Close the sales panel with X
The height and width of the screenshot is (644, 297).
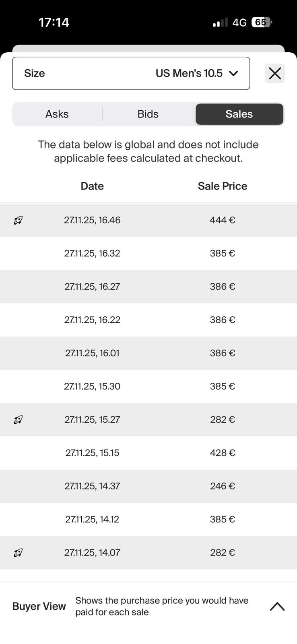pyautogui.click(x=275, y=73)
